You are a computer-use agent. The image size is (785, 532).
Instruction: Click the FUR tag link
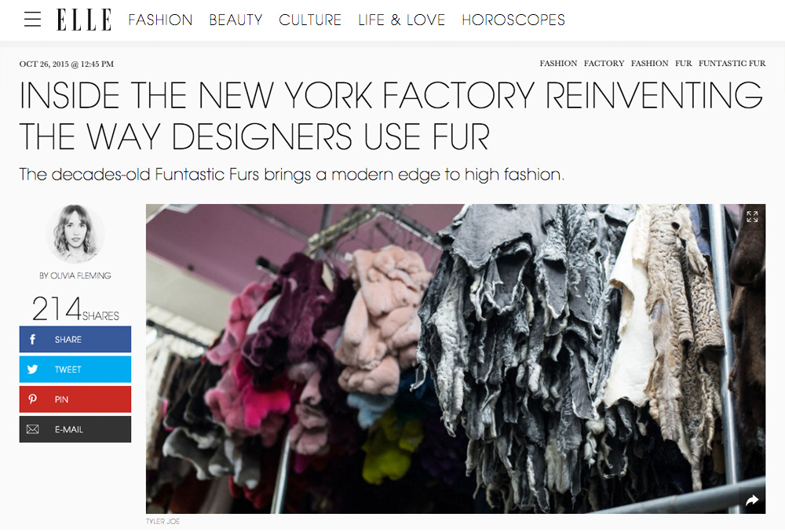click(x=684, y=64)
